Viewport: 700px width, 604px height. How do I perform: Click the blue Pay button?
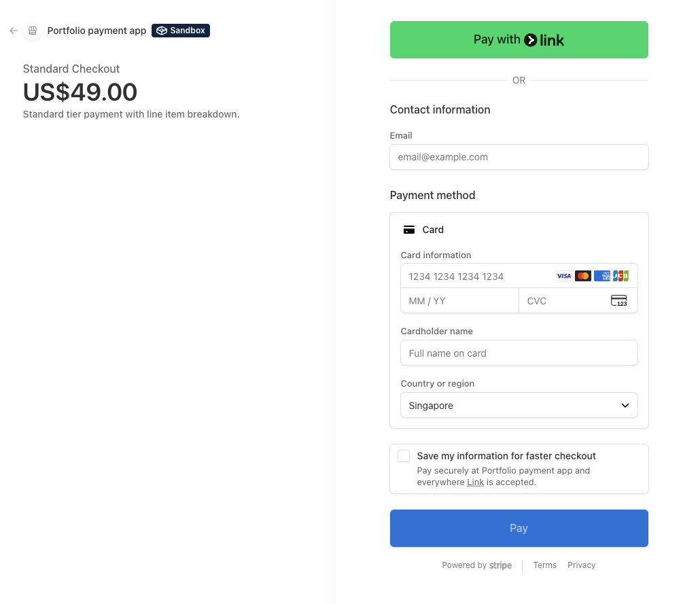[519, 528]
